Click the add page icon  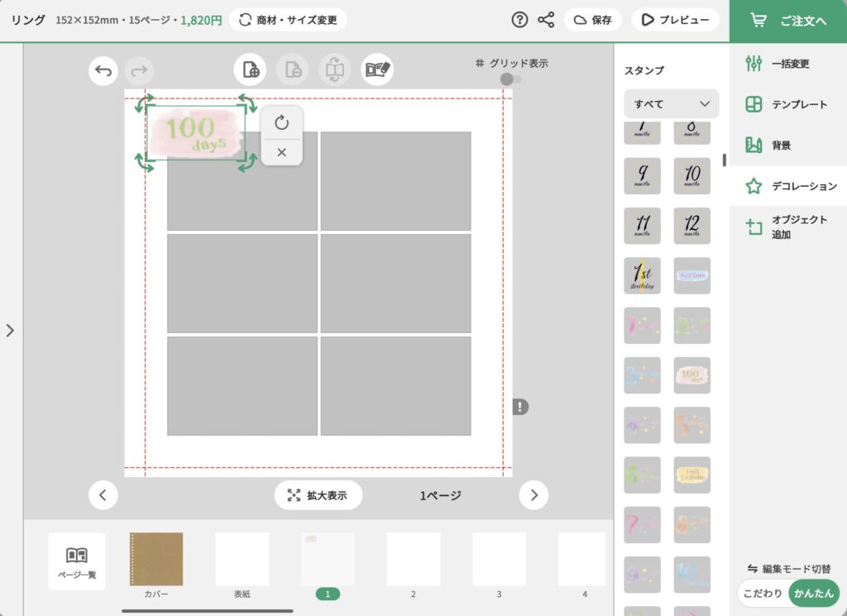[x=250, y=69]
